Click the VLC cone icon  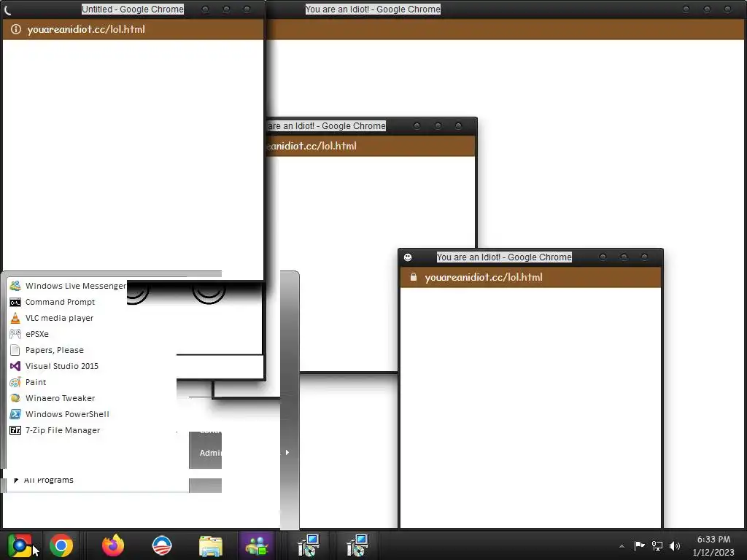coord(15,318)
